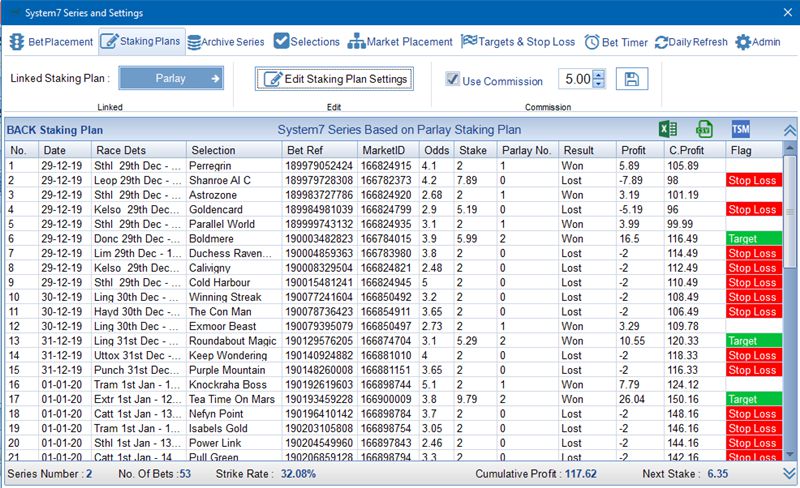
Task: Click the Calivigny selection cell
Action: tap(234, 268)
